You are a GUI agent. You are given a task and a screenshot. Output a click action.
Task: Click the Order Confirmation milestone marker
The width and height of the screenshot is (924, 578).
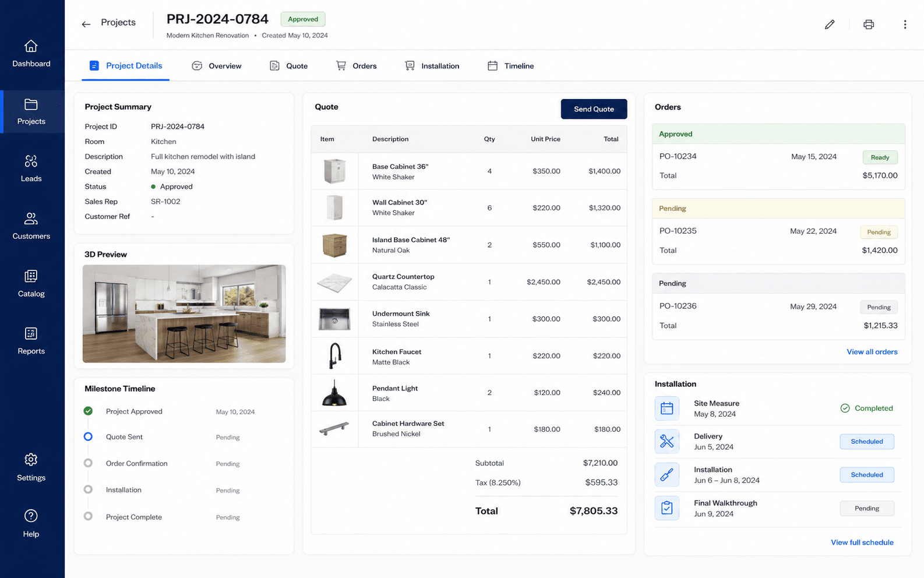coord(88,463)
